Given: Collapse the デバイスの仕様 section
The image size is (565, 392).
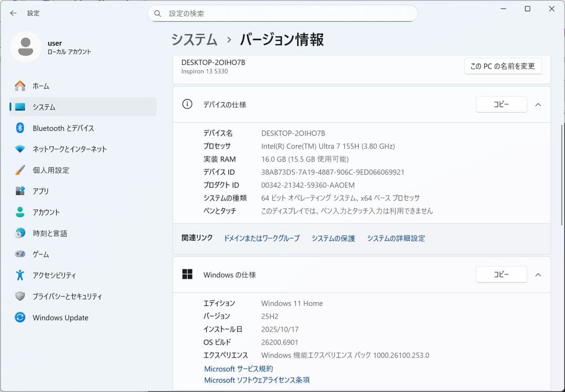Looking at the screenshot, I should click(538, 104).
